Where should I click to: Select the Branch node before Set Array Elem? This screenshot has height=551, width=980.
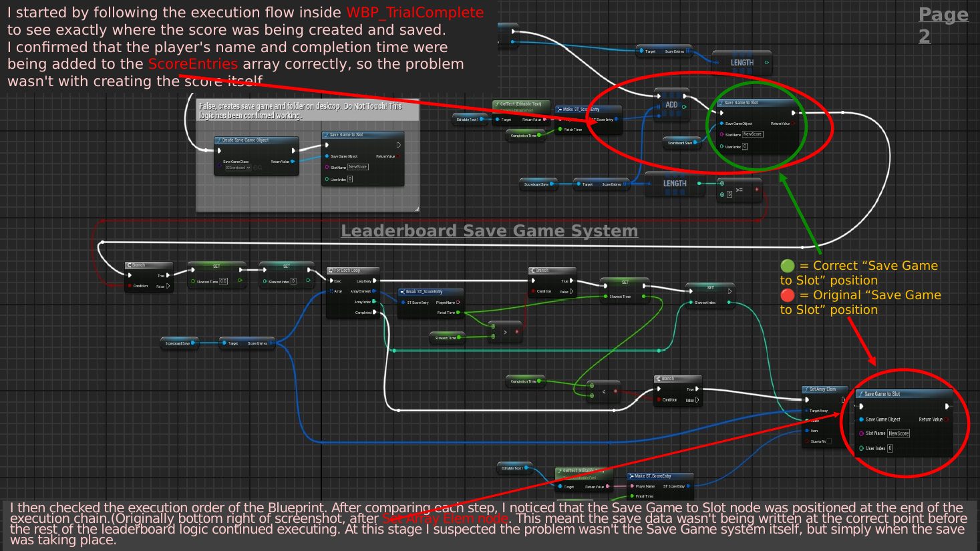click(677, 390)
